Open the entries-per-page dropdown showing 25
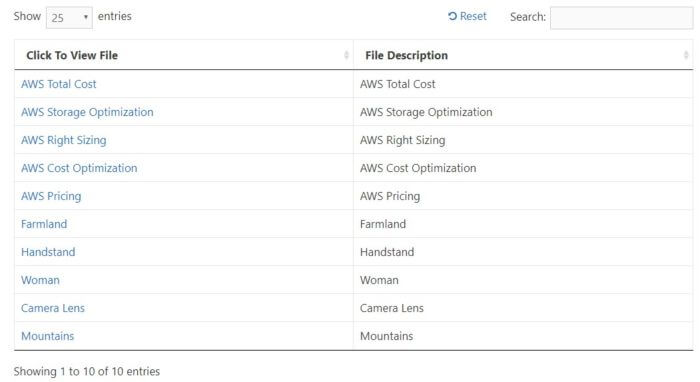 [69, 17]
